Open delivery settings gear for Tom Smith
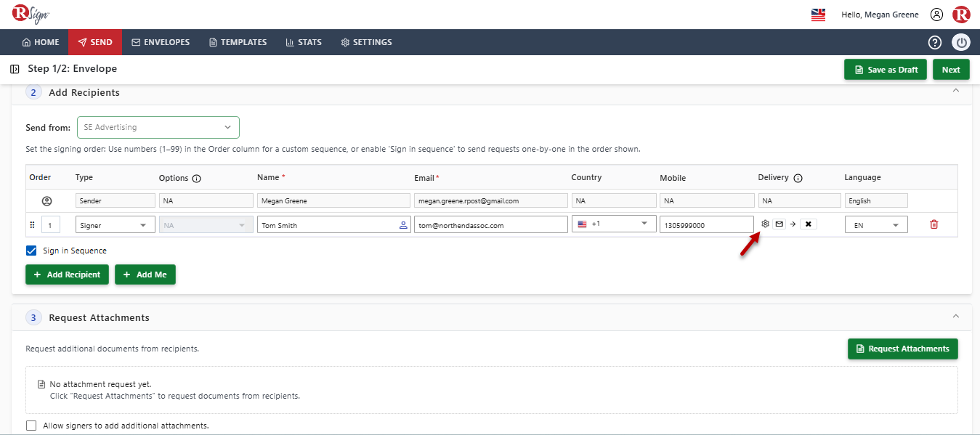The height and width of the screenshot is (435, 980). pyautogui.click(x=765, y=224)
